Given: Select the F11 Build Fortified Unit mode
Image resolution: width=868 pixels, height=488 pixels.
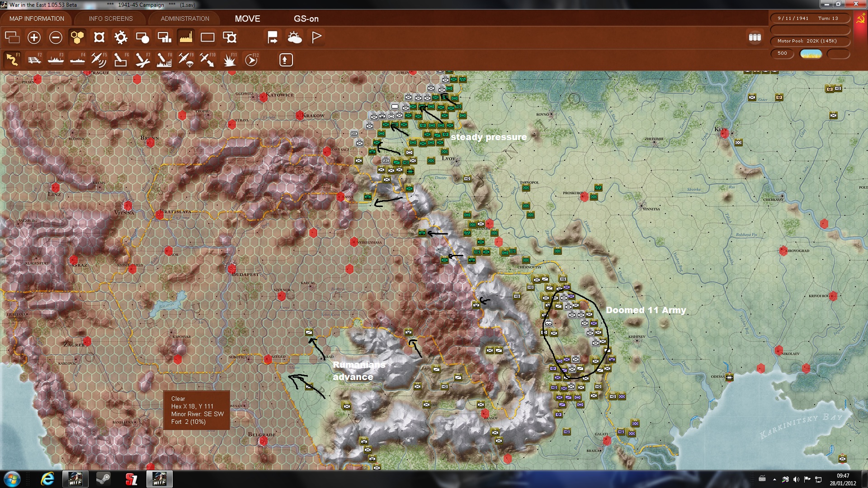Looking at the screenshot, I should (229, 59).
